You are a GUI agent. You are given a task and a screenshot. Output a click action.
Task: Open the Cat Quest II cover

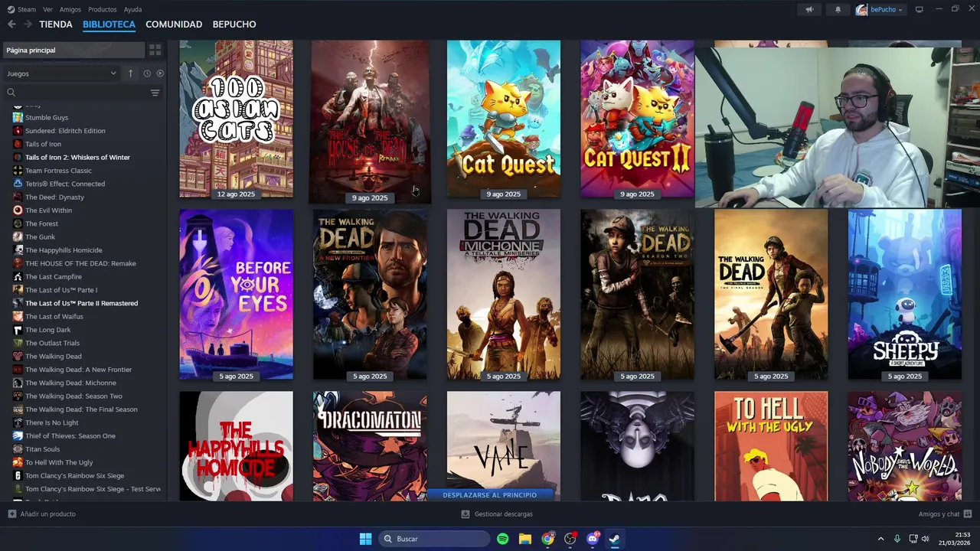(637, 119)
